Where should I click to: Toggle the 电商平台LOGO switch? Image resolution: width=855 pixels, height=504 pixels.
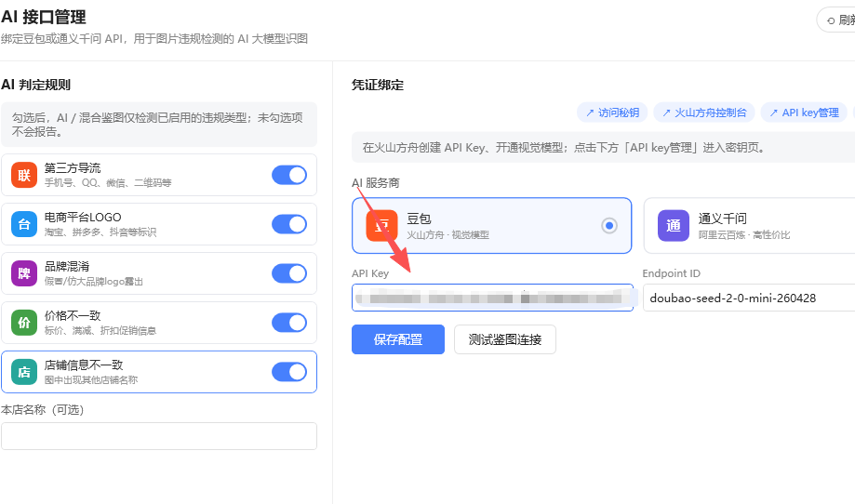[x=289, y=224]
